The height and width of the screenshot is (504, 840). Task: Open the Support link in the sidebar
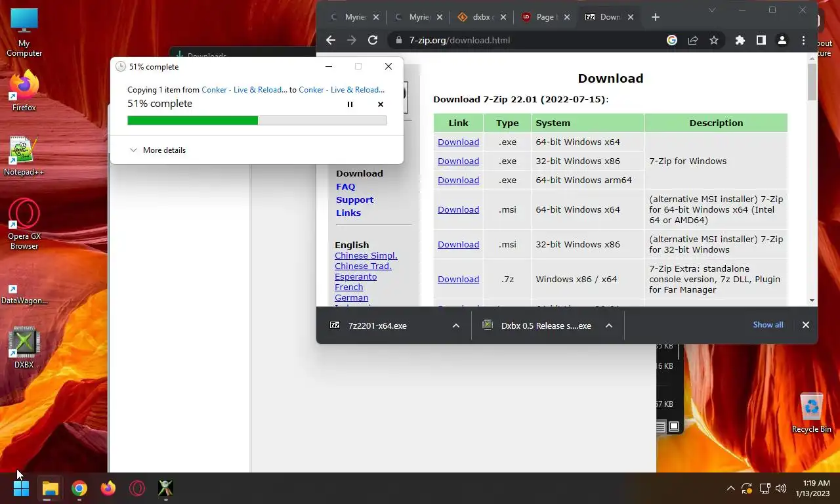click(x=354, y=199)
